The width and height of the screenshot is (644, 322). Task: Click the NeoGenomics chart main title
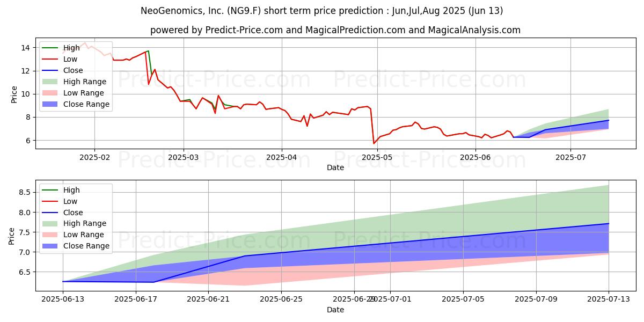point(321,11)
